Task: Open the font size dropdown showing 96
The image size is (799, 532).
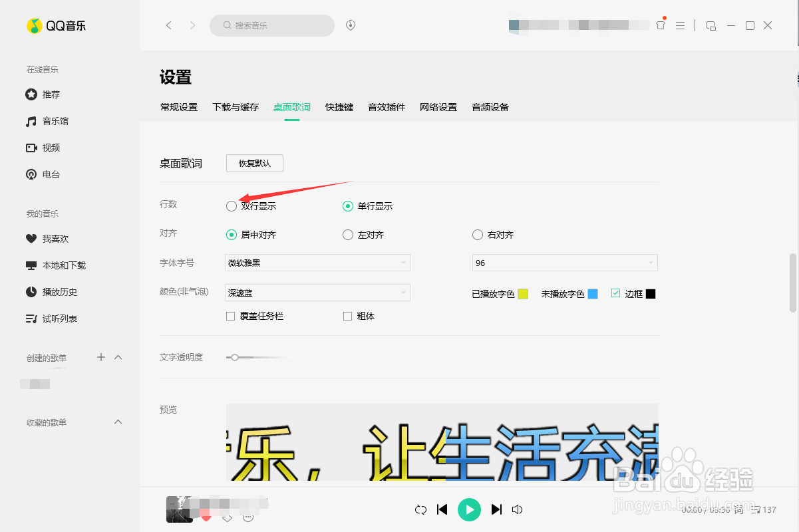Action: coord(564,263)
